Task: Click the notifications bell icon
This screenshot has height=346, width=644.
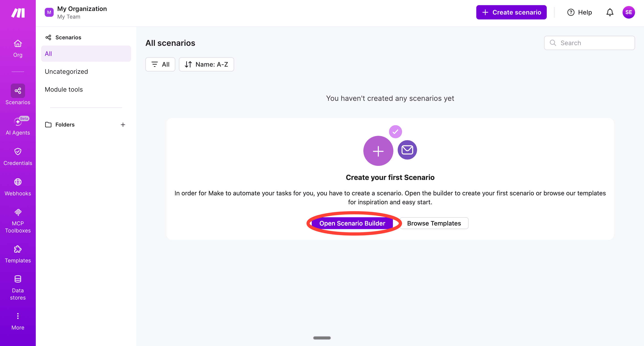Action: click(x=610, y=13)
